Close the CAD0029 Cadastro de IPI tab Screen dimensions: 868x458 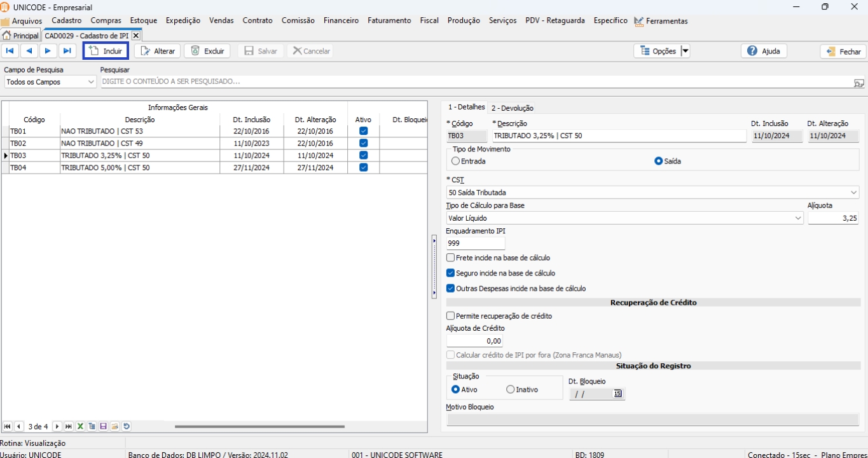(x=135, y=36)
